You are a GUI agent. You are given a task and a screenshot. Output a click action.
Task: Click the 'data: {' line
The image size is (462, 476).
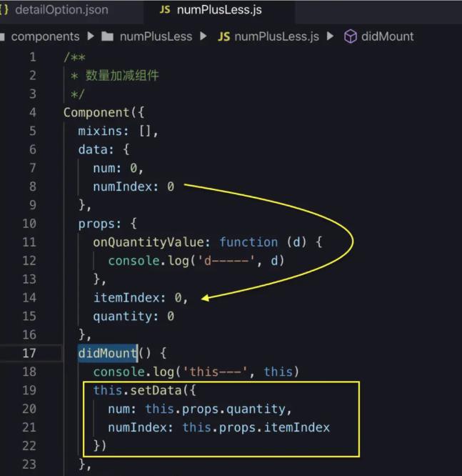(104, 150)
